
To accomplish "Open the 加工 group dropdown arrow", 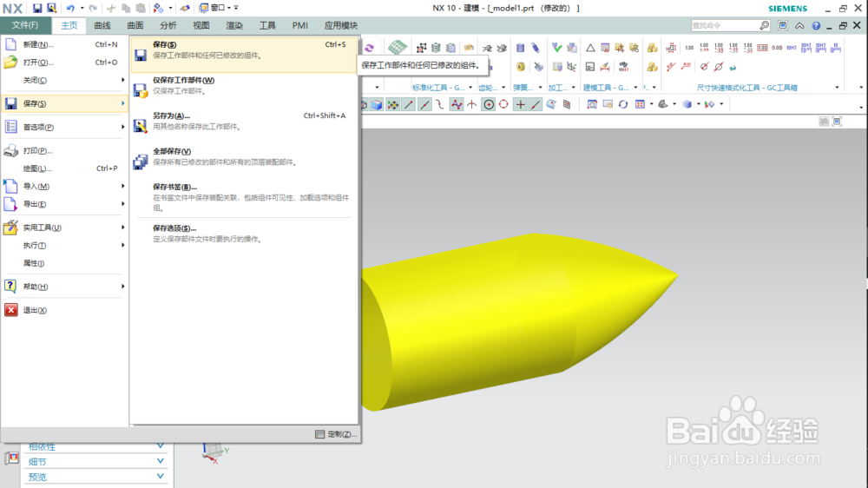I will (x=573, y=88).
